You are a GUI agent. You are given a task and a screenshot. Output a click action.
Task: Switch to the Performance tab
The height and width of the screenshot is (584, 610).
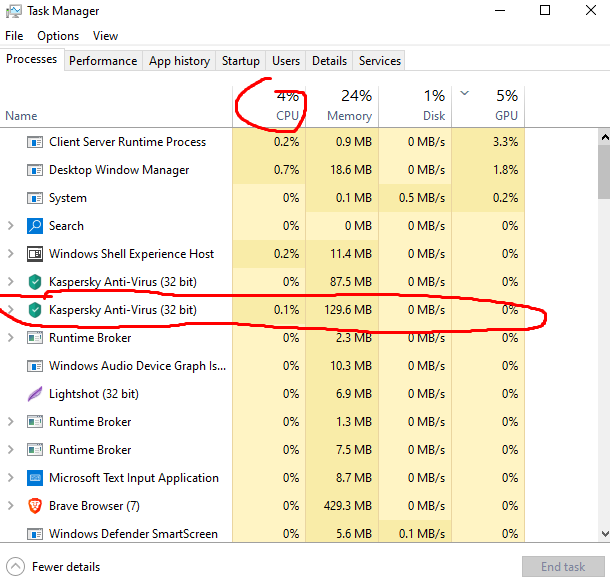click(103, 61)
